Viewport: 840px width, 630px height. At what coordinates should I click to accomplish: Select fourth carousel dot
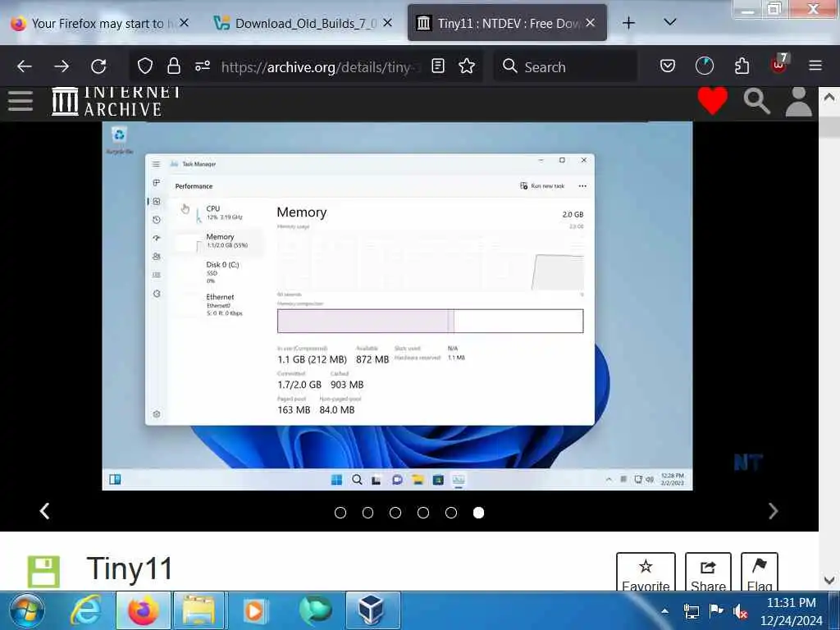click(423, 513)
